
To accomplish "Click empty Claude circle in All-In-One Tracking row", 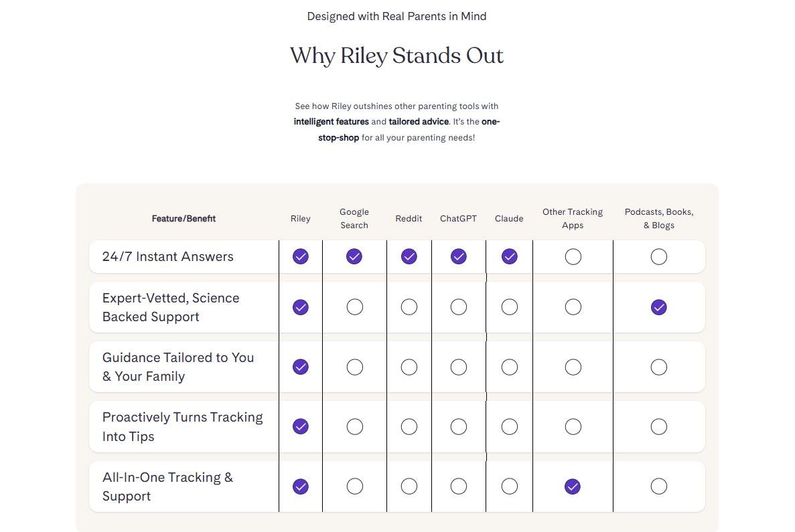I will tap(509, 486).
